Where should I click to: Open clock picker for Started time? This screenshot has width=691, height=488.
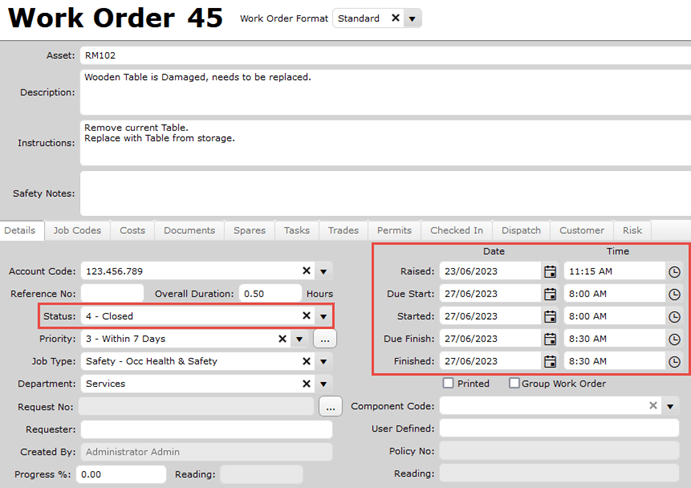[674, 317]
